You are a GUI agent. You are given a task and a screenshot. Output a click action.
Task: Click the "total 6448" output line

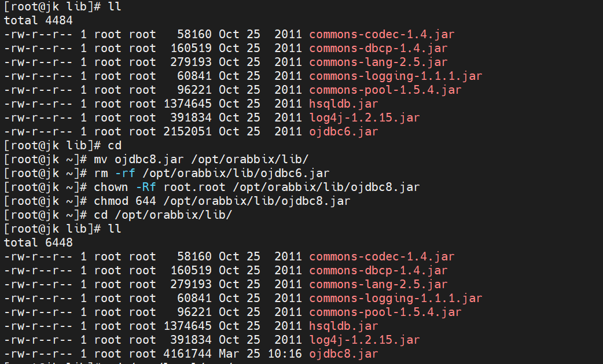point(38,243)
